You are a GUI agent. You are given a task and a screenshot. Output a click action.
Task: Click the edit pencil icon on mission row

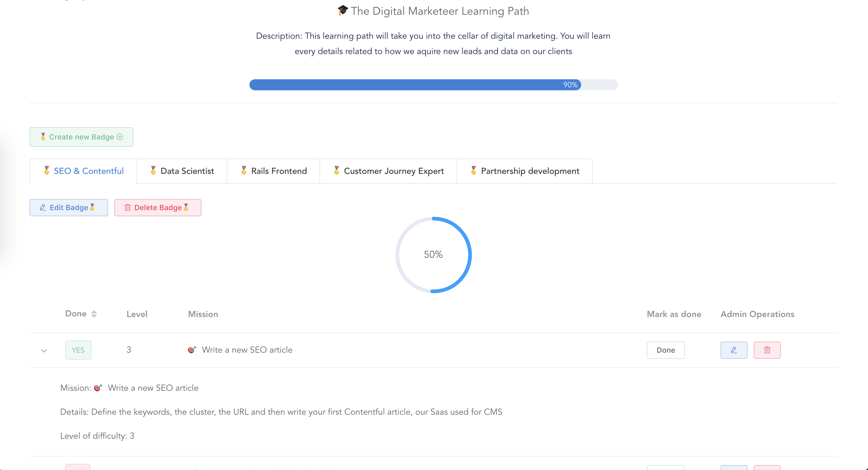point(734,350)
